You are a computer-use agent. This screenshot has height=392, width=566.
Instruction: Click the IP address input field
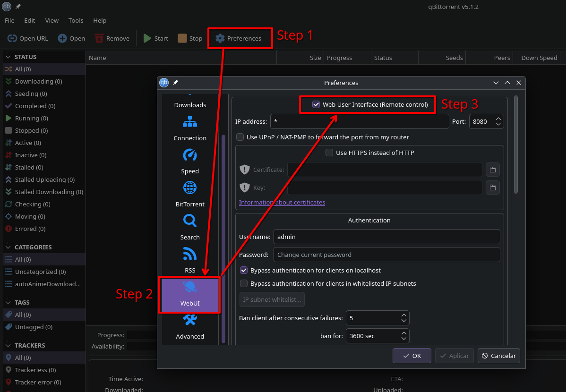point(359,121)
